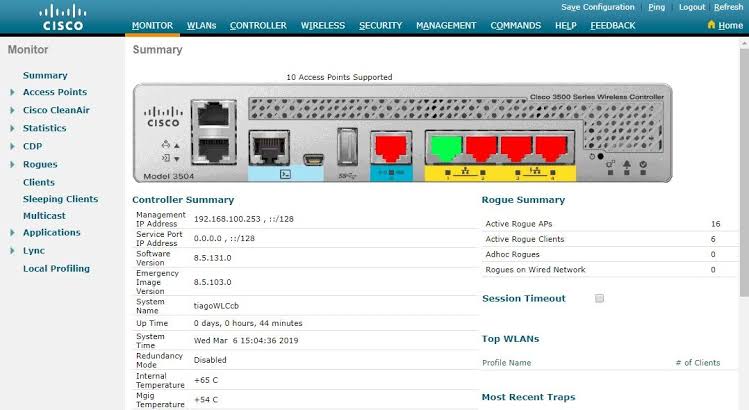Click the red port 4 on controller

(551, 148)
